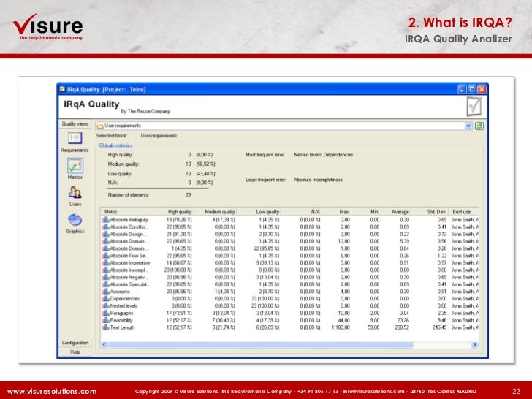Sort by the Medium quality column header
Image resolution: width=532 pixels, height=399 pixels.
click(x=216, y=212)
